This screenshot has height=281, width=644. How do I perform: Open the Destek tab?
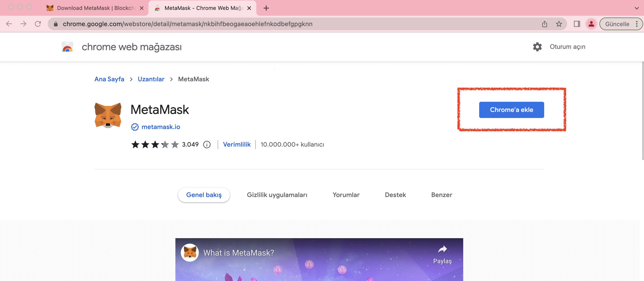click(x=395, y=195)
